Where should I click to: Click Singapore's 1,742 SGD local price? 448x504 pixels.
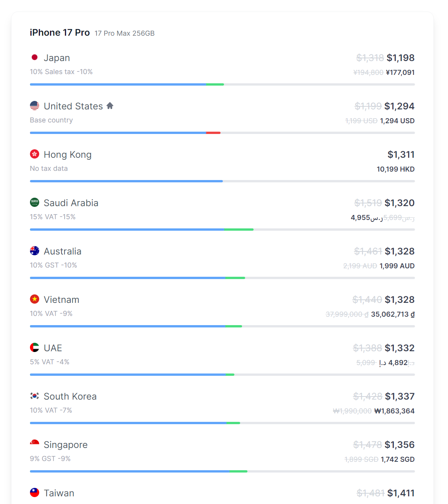(x=398, y=459)
